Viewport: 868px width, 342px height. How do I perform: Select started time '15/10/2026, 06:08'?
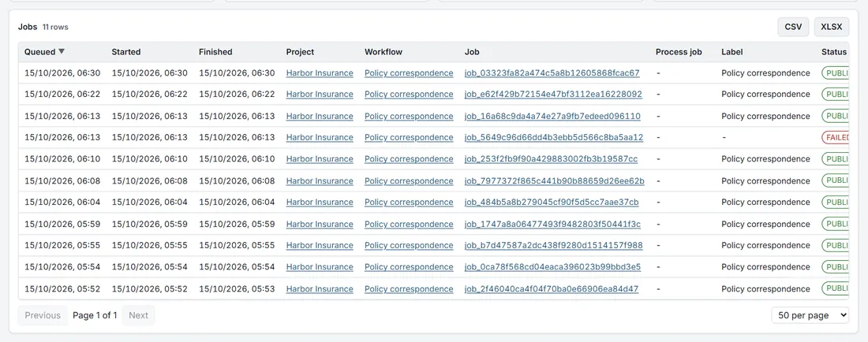coord(149,180)
